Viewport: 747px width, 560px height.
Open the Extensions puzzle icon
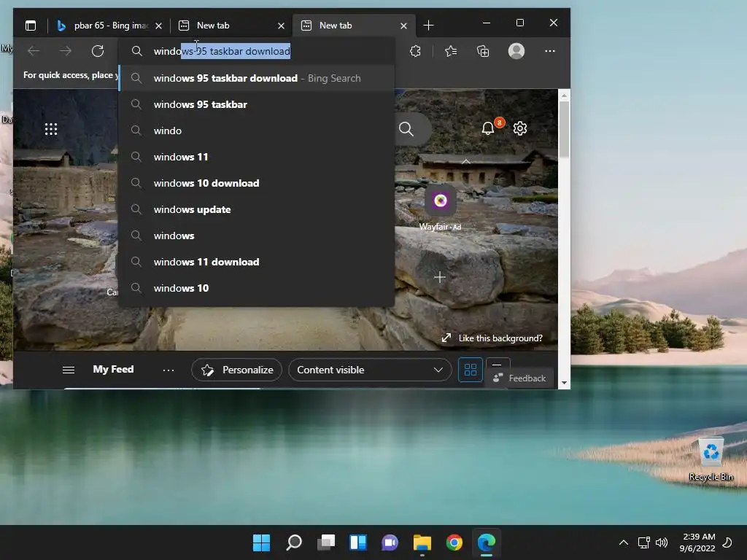pos(415,51)
